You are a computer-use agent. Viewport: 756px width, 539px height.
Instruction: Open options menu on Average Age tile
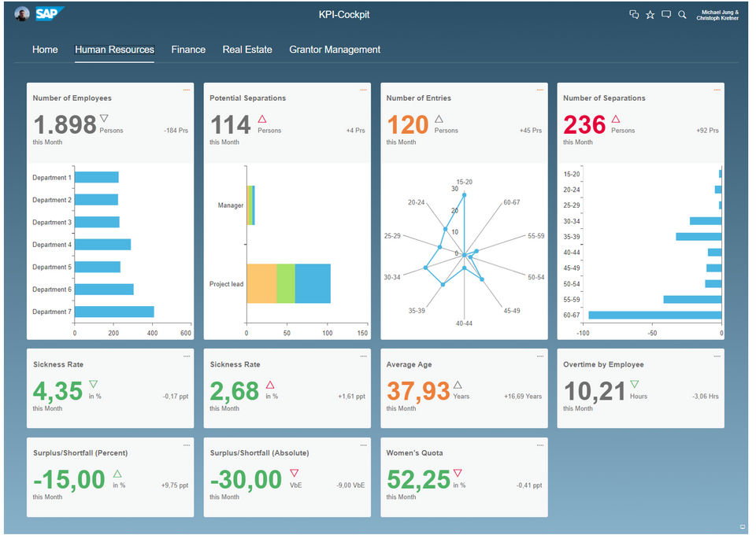click(x=540, y=356)
